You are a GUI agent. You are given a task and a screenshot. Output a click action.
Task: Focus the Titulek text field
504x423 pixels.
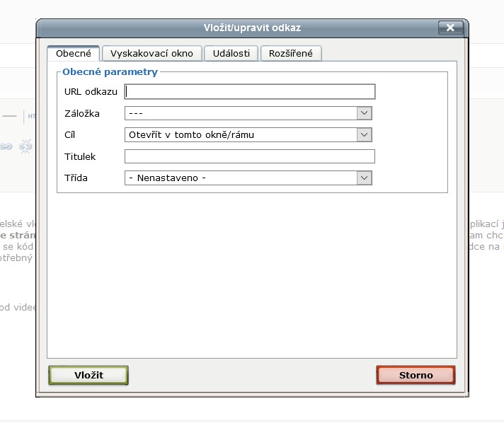point(250,156)
